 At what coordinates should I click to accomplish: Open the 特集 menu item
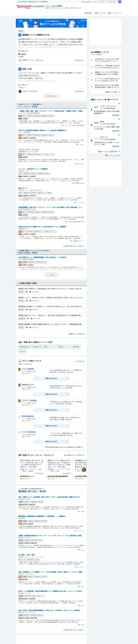(109, 13)
